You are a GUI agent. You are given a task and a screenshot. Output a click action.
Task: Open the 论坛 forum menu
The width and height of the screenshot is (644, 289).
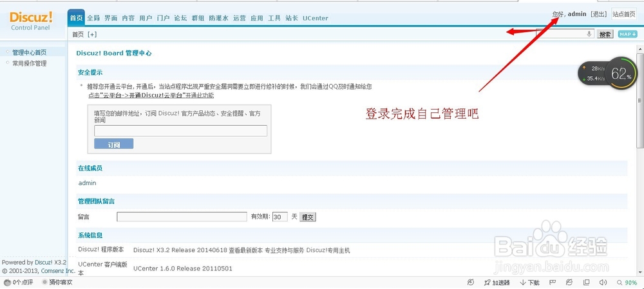(181, 18)
